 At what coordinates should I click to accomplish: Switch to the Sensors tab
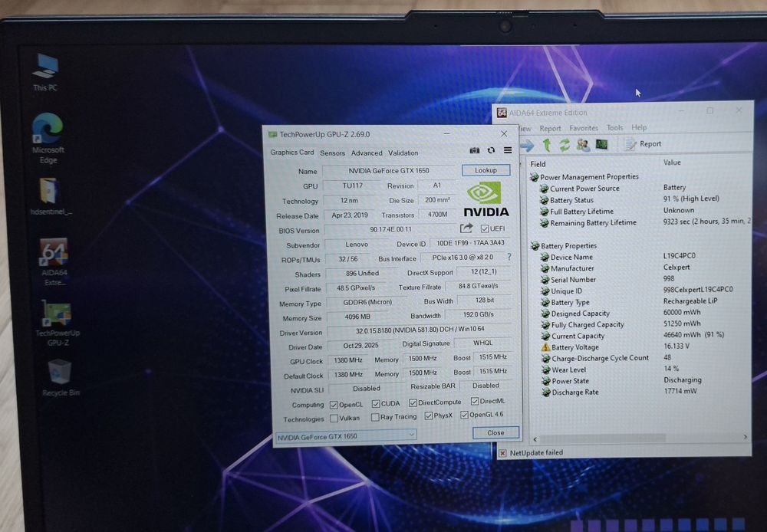[333, 153]
